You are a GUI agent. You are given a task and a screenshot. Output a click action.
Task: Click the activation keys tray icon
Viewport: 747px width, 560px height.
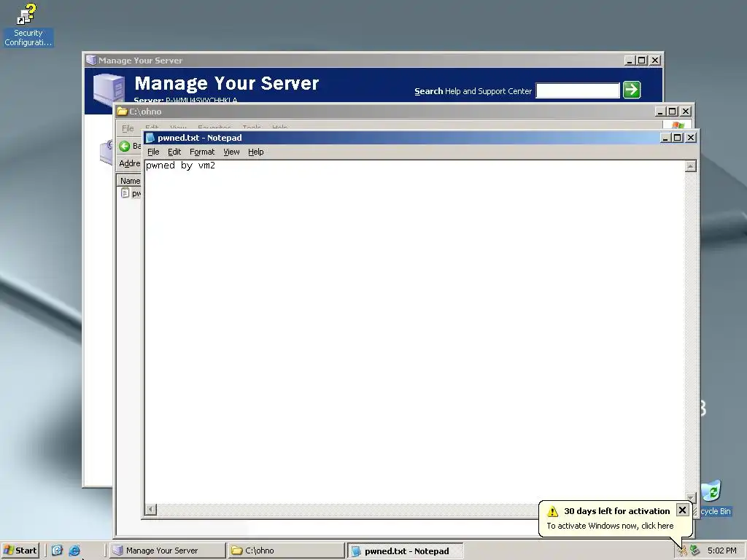coord(683,551)
